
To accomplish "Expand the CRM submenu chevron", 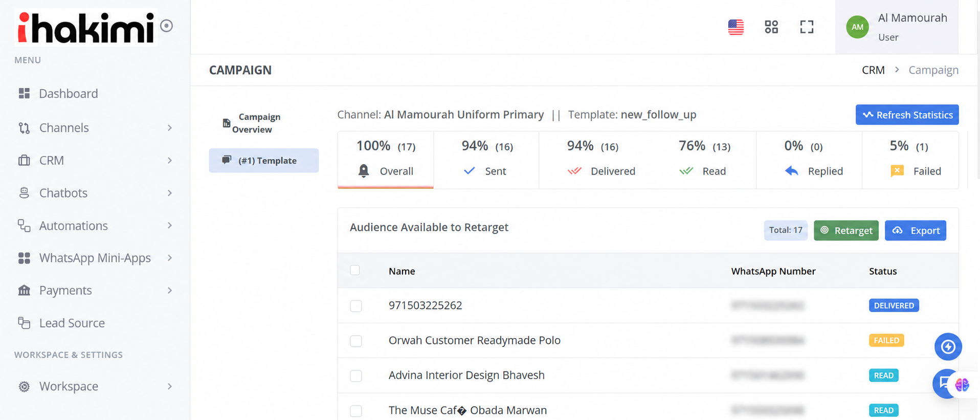I will [x=170, y=161].
